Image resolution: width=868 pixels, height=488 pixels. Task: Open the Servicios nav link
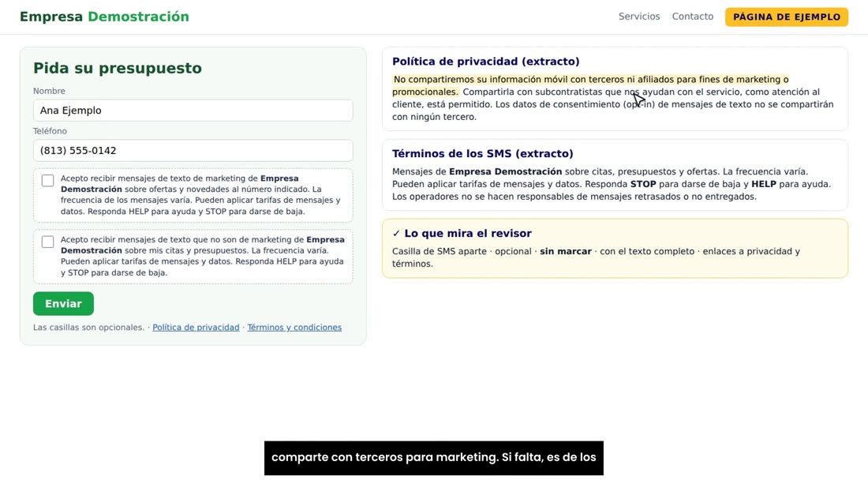(x=639, y=17)
